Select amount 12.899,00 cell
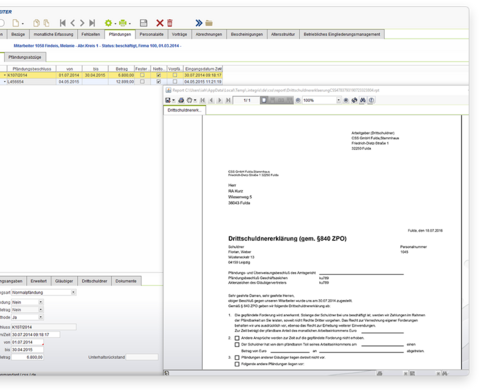The image size is (480, 391). 122,82
